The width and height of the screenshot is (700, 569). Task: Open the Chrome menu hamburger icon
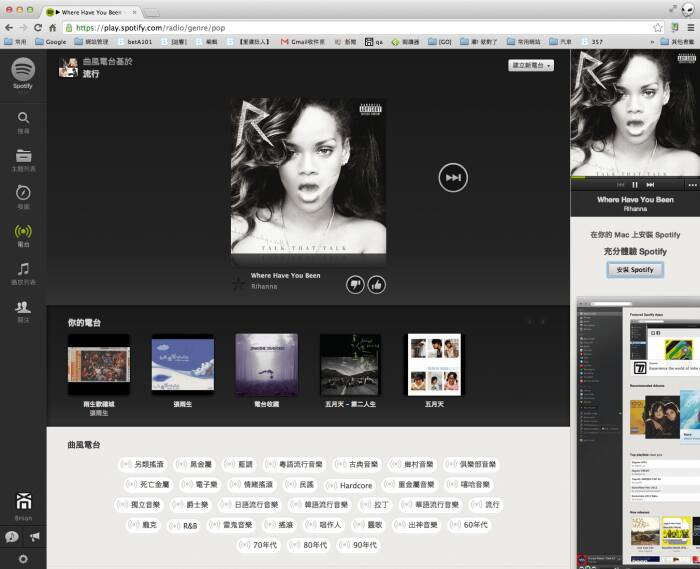tap(691, 28)
